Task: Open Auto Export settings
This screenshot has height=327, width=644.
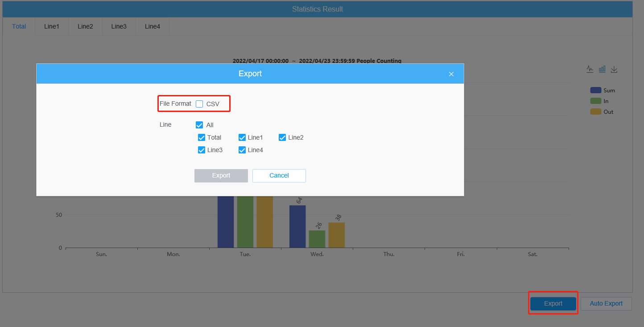Action: pos(606,303)
